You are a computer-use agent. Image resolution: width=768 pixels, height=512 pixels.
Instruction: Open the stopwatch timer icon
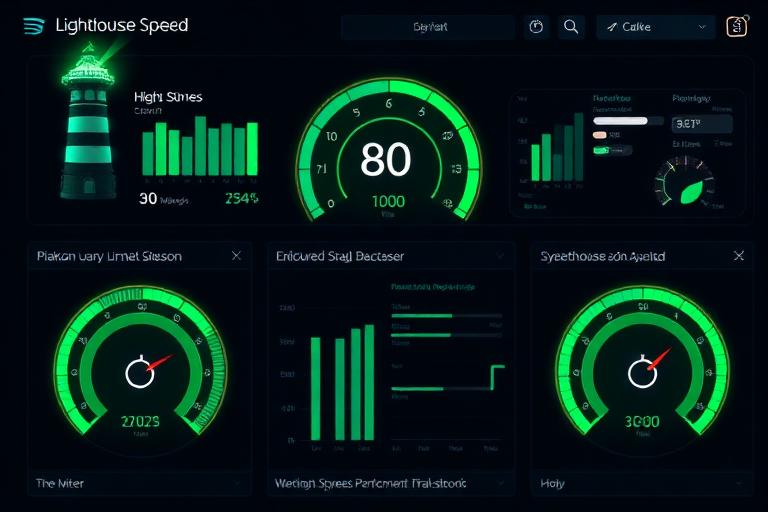pyautogui.click(x=536, y=26)
